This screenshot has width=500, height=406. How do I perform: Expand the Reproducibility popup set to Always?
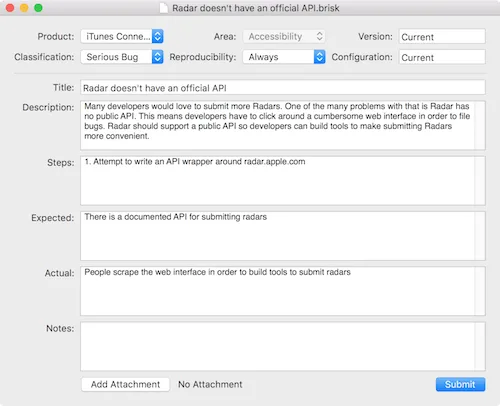click(284, 57)
